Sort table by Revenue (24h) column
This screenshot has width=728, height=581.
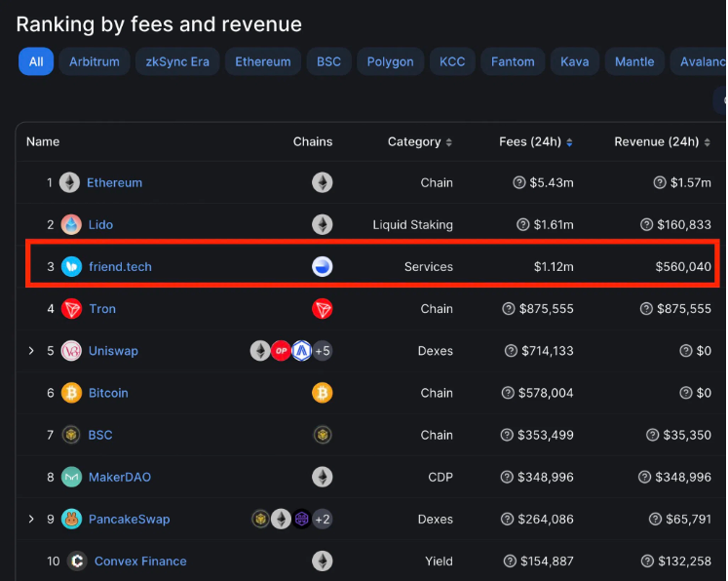point(662,142)
